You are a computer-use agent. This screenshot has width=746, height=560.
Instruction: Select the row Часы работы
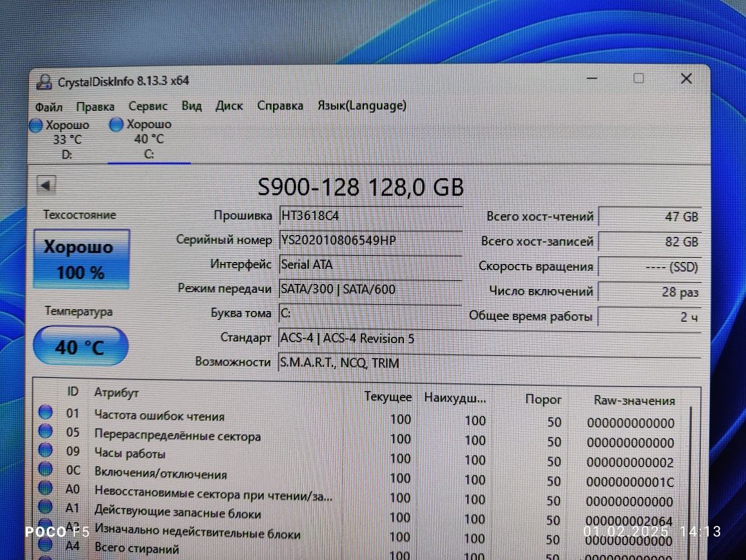pyautogui.click(x=357, y=457)
